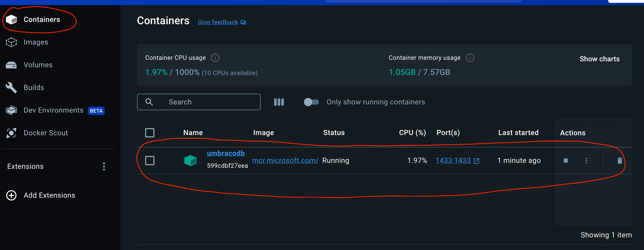The image size is (644, 250).
Task: Click the external-link icon beside port
Action: 477,161
